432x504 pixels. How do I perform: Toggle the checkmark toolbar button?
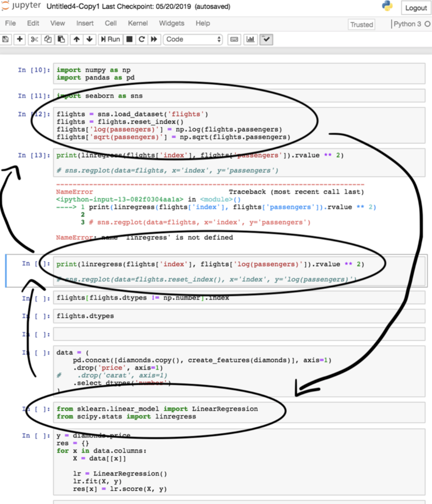click(267, 40)
